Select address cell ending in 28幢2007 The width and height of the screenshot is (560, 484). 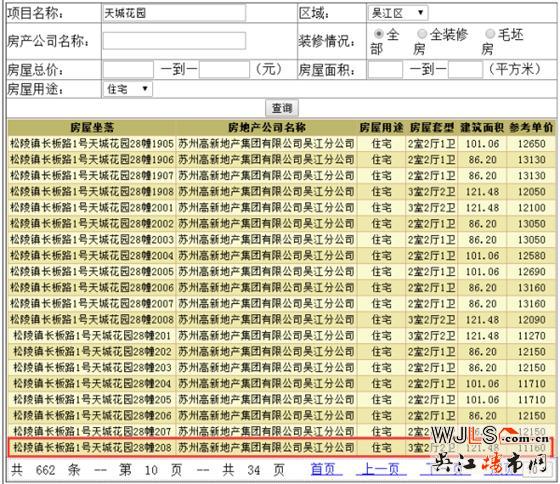coord(92,304)
